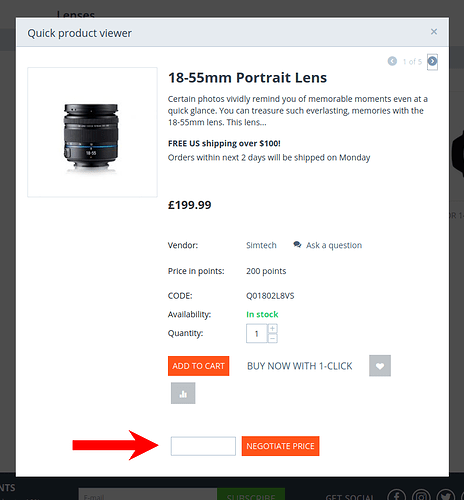Close the Quick product viewer dialog
464x500 pixels.
(x=434, y=32)
